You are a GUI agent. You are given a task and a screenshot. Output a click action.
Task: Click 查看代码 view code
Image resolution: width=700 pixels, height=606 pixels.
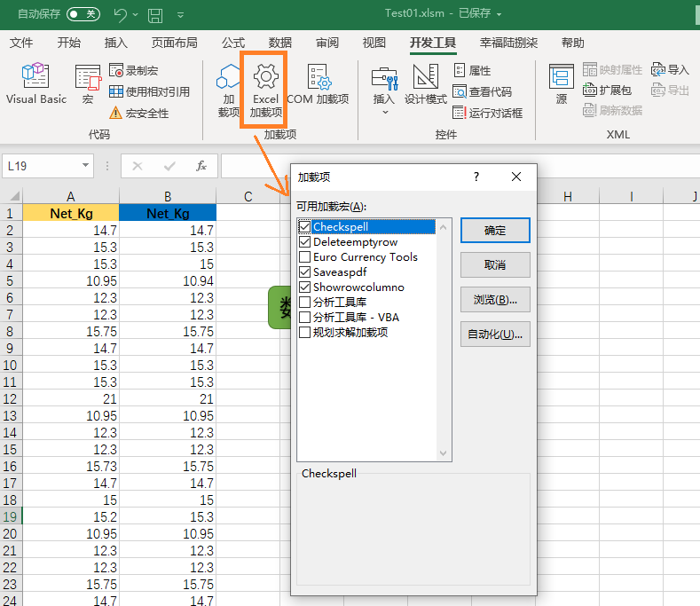(x=482, y=91)
